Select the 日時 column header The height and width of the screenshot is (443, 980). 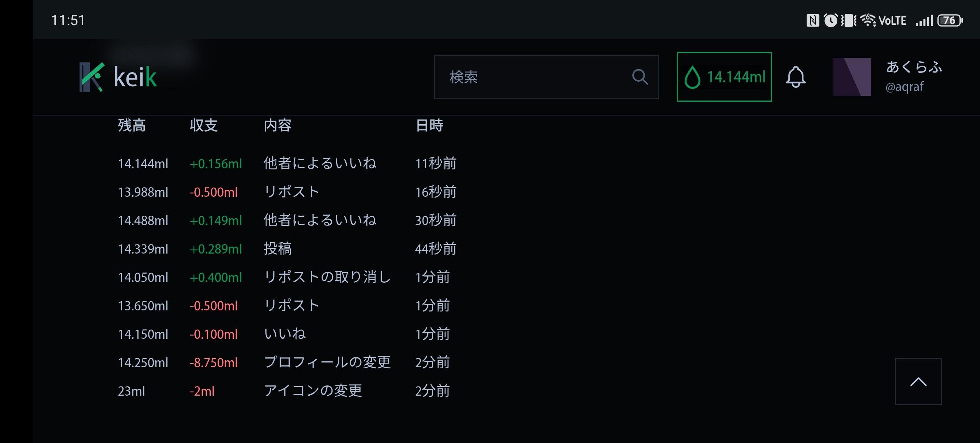click(429, 125)
